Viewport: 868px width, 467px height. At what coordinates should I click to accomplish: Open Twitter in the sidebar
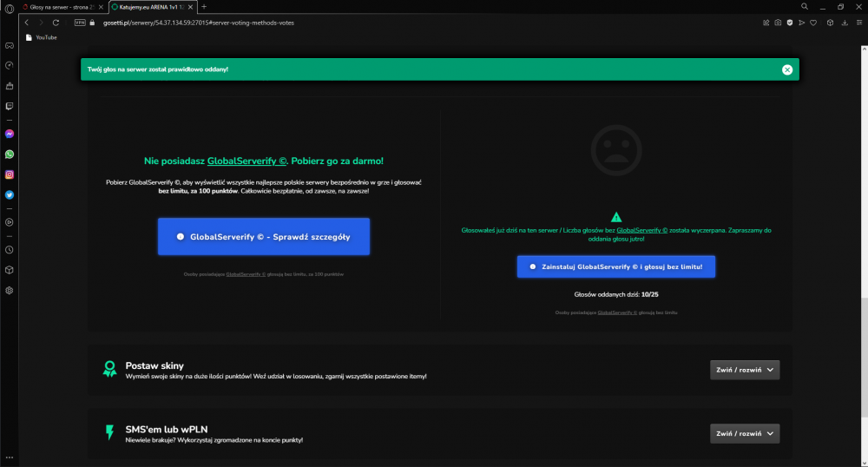(x=10, y=194)
